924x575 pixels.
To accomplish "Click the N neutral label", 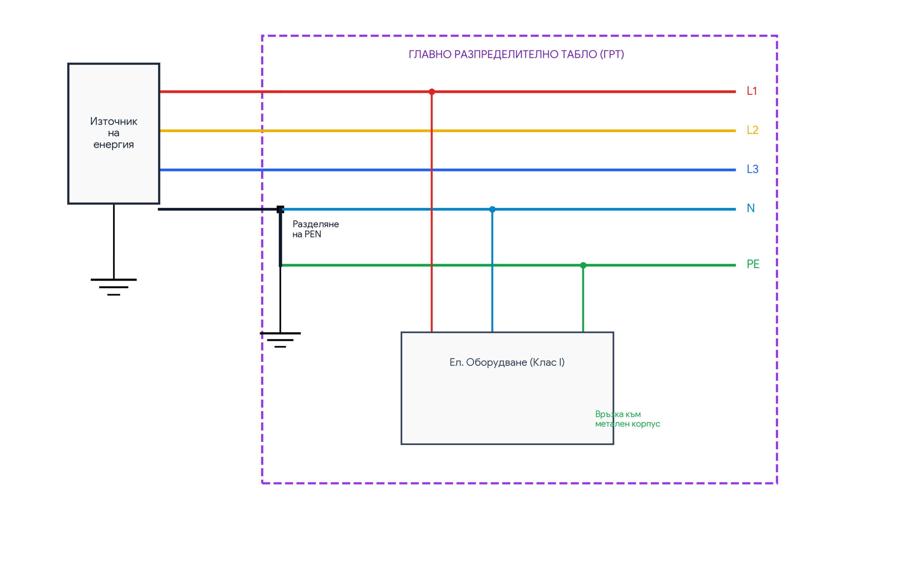I will pyautogui.click(x=751, y=208).
